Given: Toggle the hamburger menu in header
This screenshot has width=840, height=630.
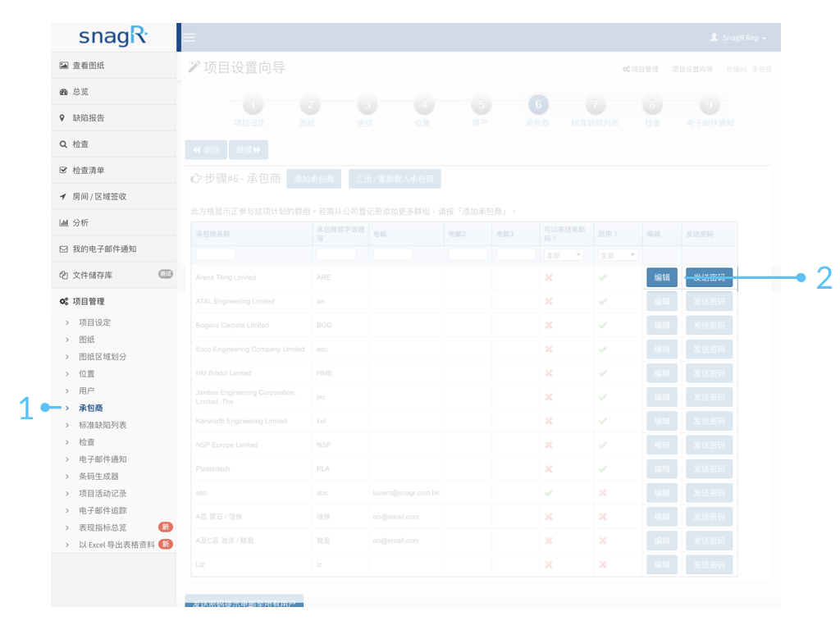Looking at the screenshot, I should [x=189, y=38].
